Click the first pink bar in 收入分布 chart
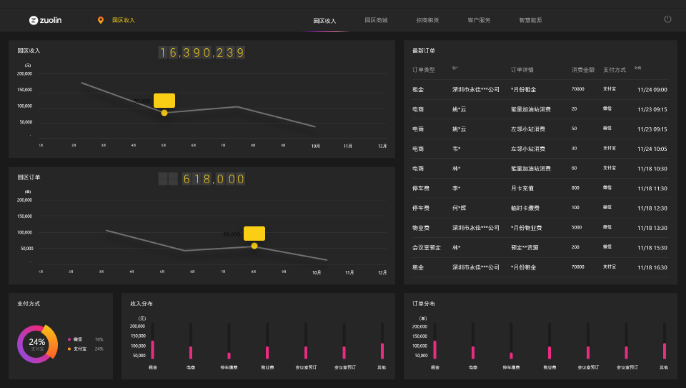686x388 pixels. coord(153,350)
